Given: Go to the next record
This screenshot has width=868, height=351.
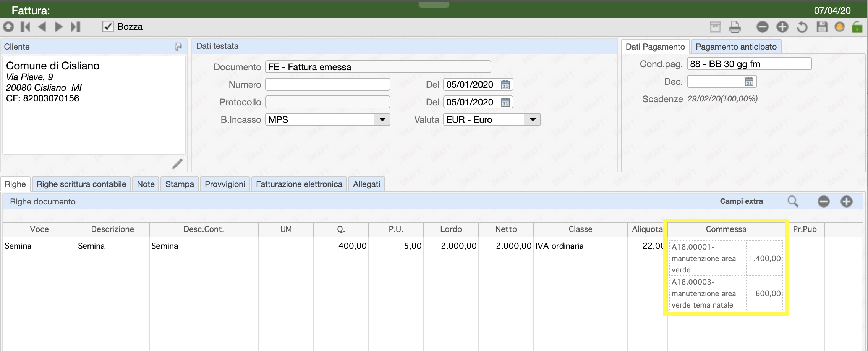Looking at the screenshot, I should point(58,27).
